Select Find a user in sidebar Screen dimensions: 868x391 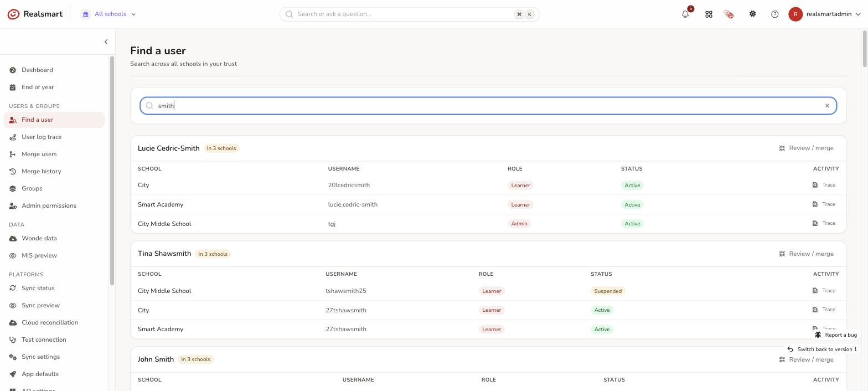(x=54, y=120)
